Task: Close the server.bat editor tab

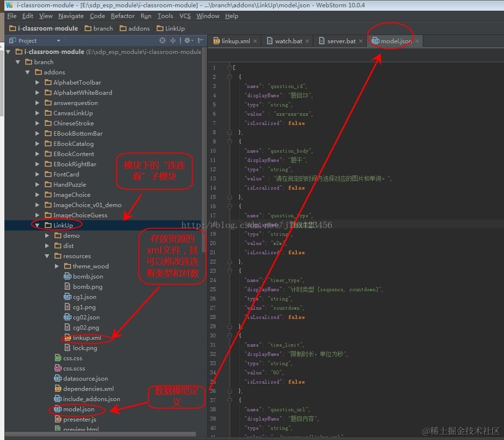Action: pos(360,41)
